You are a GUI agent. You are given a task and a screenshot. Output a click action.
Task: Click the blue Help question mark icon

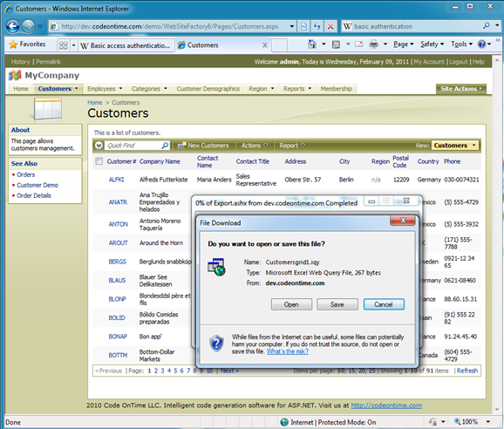point(481,44)
